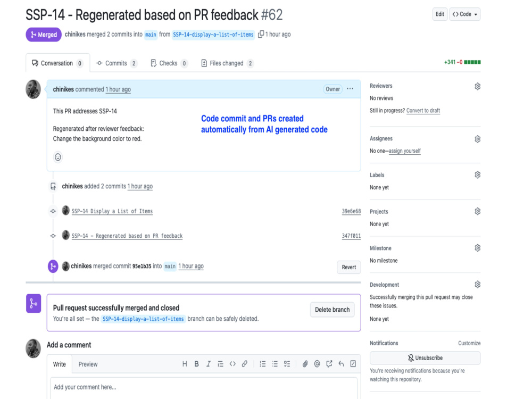Image resolution: width=532 pixels, height=399 pixels.
Task: Apply Italic formatting in comment toolbar
Action: click(x=209, y=364)
